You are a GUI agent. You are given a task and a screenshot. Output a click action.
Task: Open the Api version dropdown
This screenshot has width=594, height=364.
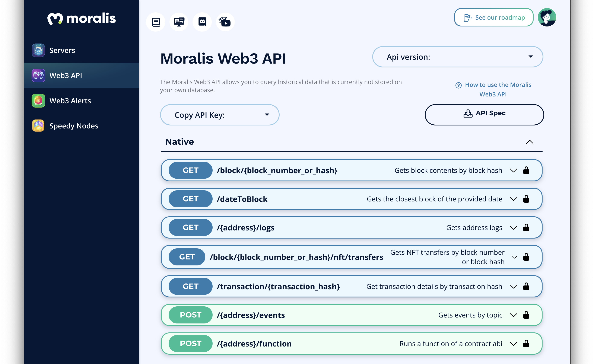[457, 57]
